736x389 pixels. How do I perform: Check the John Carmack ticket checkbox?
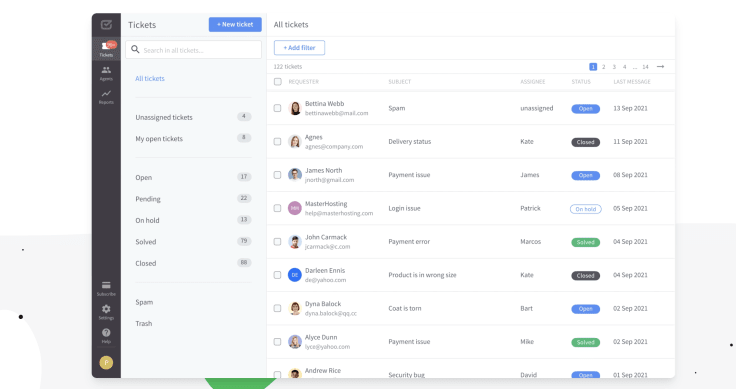click(x=277, y=242)
